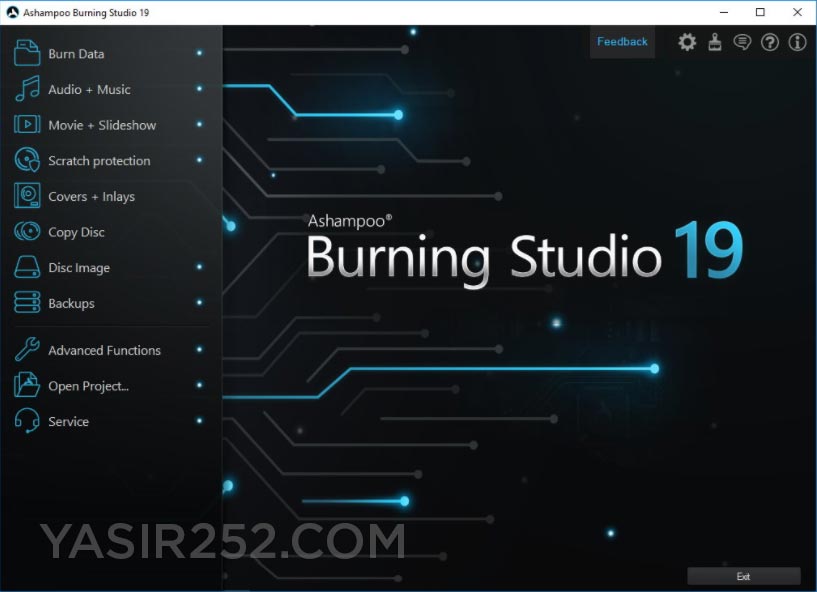Click the paintbrush skin icon
The image size is (817, 592).
tap(715, 42)
